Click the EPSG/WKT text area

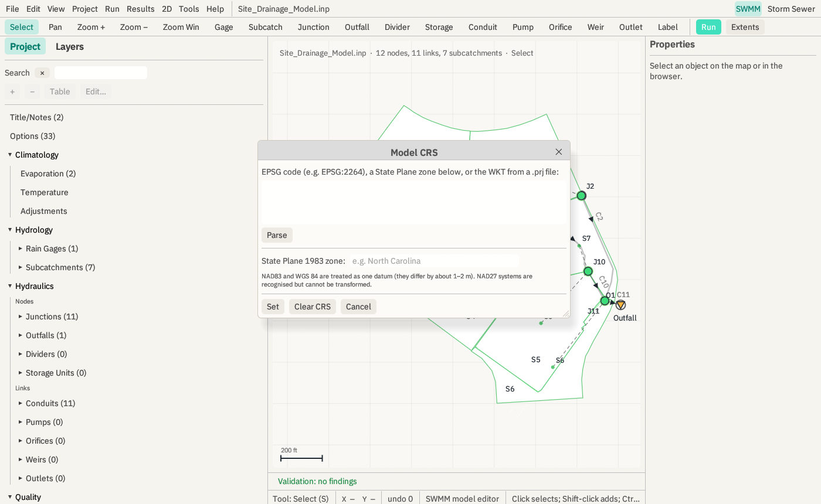coord(413,202)
